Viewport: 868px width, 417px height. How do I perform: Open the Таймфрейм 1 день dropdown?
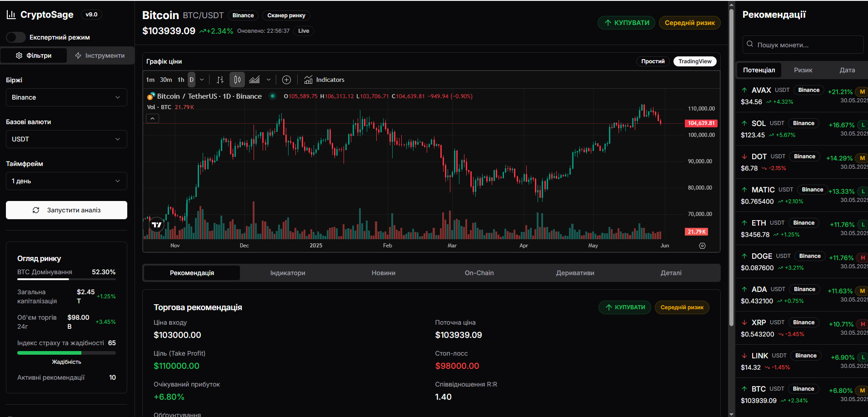point(66,181)
